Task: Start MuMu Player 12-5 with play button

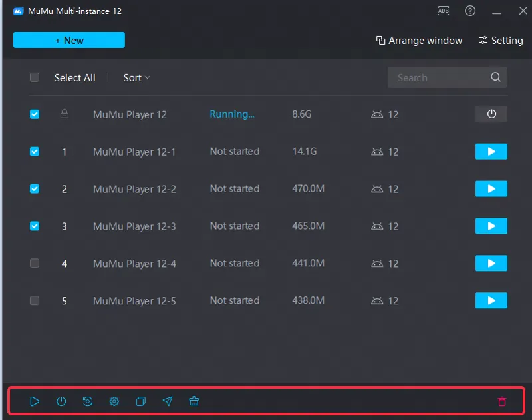Action: [x=491, y=300]
